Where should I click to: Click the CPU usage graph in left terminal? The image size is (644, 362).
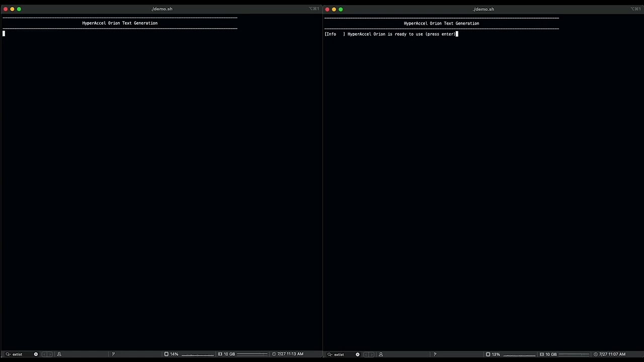[198, 354]
